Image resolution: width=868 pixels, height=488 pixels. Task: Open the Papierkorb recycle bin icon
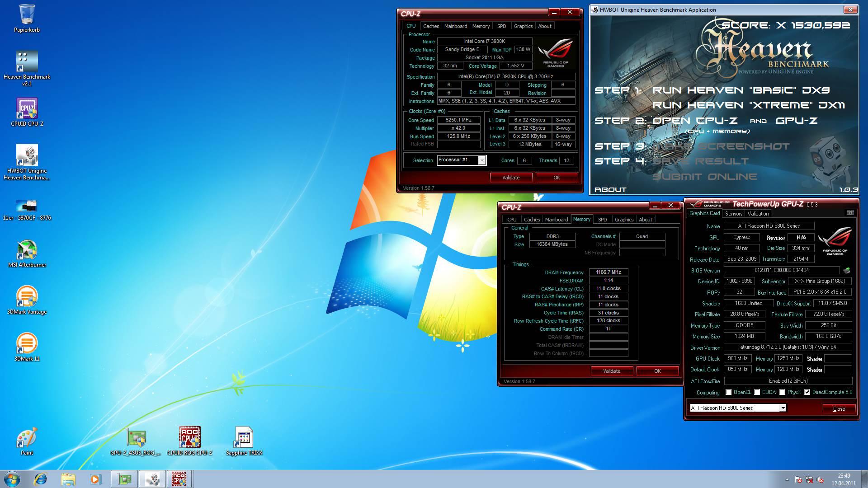[x=27, y=18]
